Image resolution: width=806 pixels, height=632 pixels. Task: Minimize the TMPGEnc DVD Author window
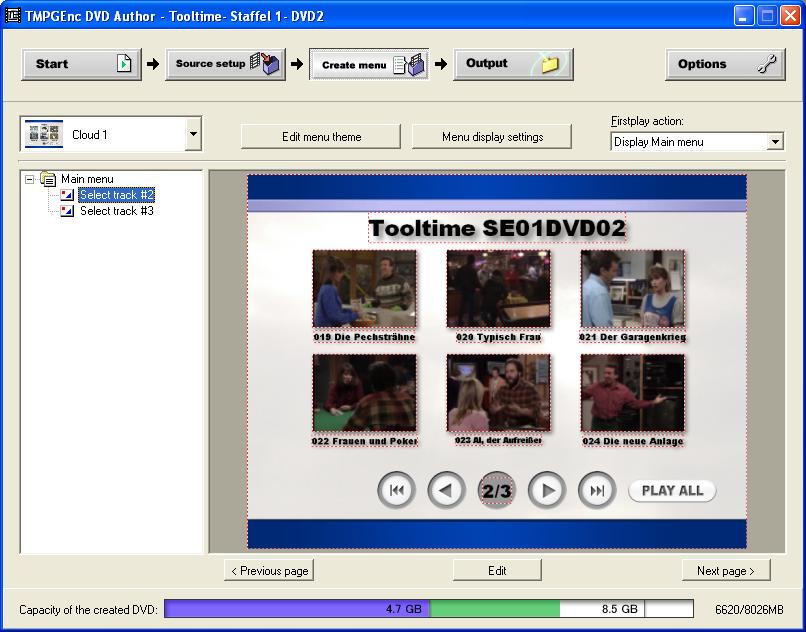tap(743, 16)
